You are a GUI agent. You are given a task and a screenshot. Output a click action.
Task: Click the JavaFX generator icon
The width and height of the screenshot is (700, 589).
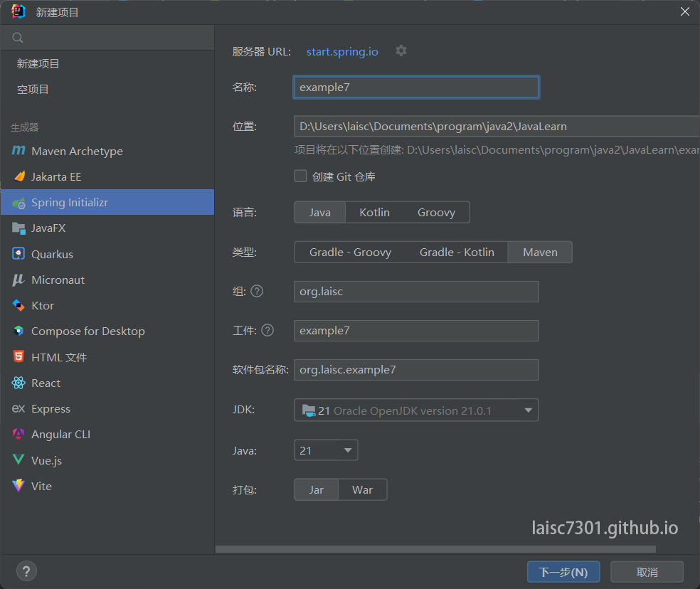point(18,228)
